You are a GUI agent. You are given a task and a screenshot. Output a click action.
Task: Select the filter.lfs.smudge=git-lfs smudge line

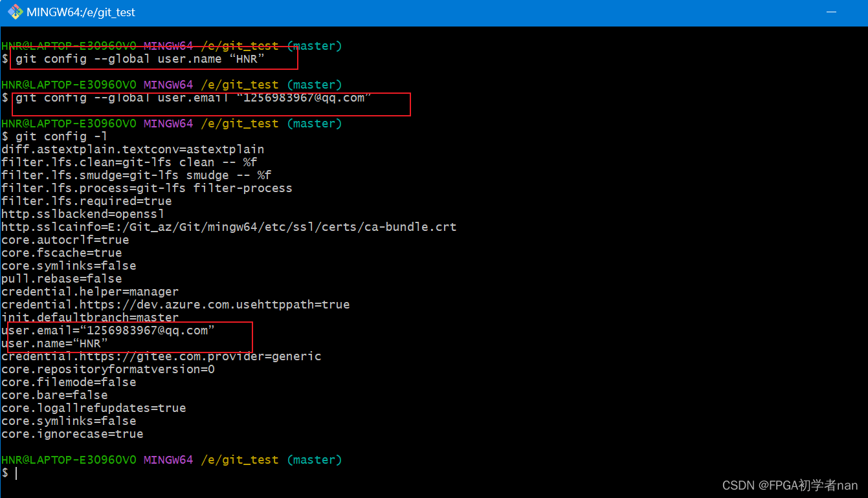click(x=137, y=175)
